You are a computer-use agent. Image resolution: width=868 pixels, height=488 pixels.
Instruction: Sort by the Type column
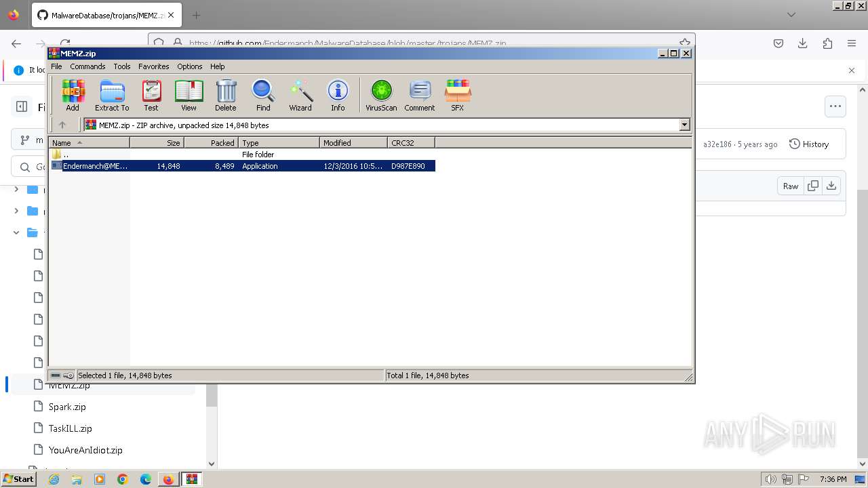pos(279,142)
